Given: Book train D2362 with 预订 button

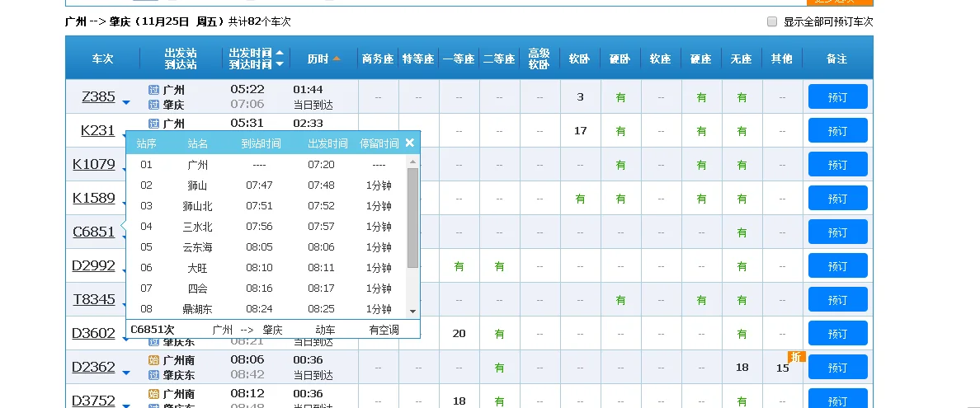Looking at the screenshot, I should 837,367.
